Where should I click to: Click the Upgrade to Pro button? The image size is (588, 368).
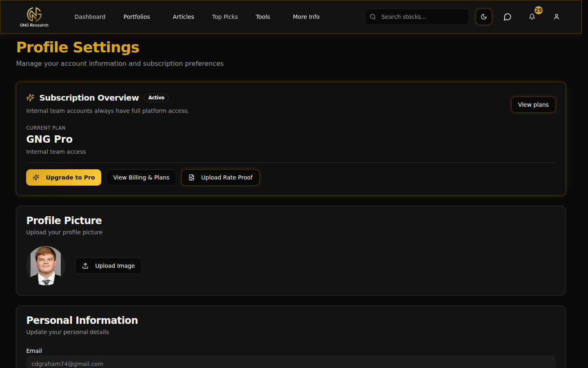(64, 177)
